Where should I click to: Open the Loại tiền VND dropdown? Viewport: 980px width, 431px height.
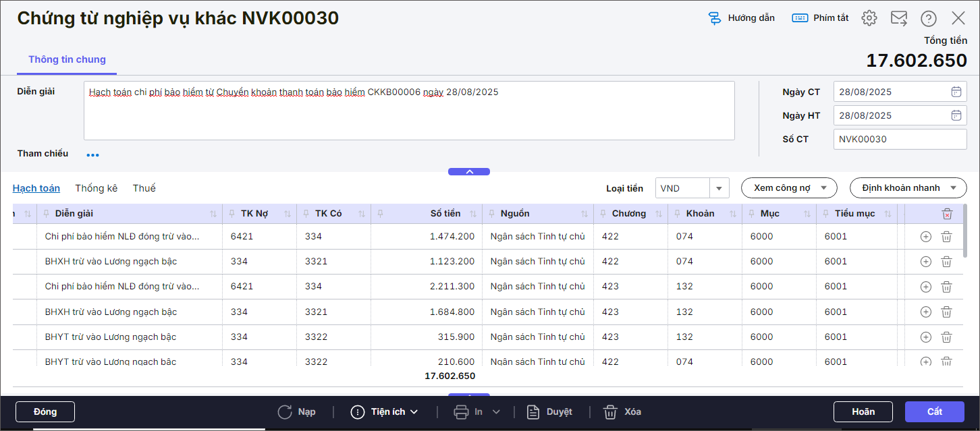point(719,188)
